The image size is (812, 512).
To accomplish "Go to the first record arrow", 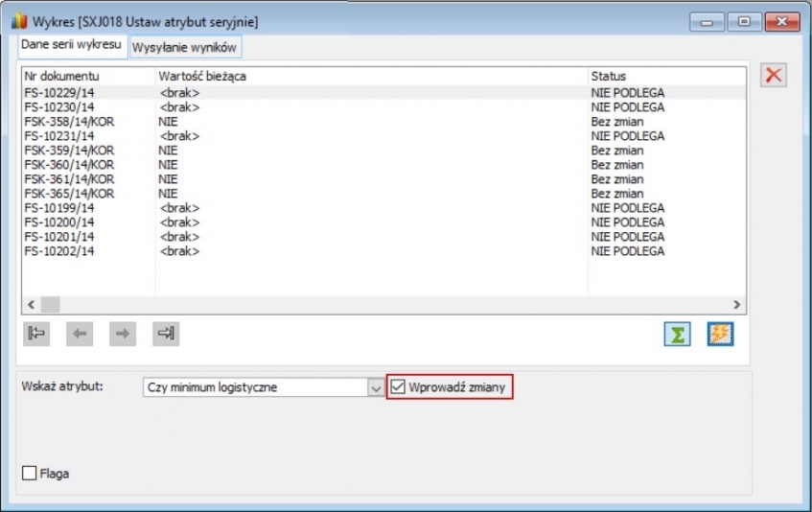I will (x=36, y=334).
